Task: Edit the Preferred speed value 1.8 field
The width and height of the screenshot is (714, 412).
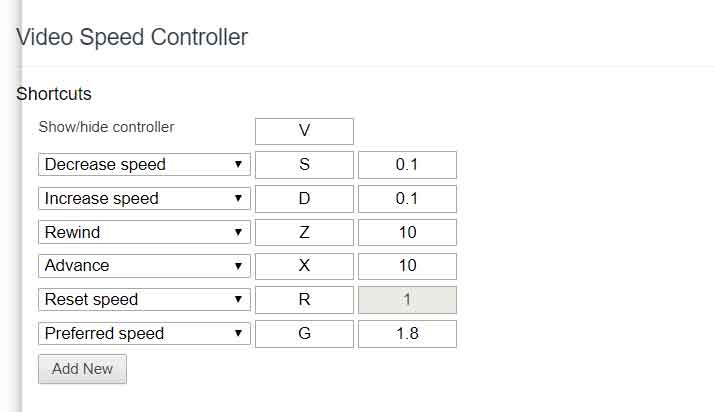Action: (x=407, y=334)
